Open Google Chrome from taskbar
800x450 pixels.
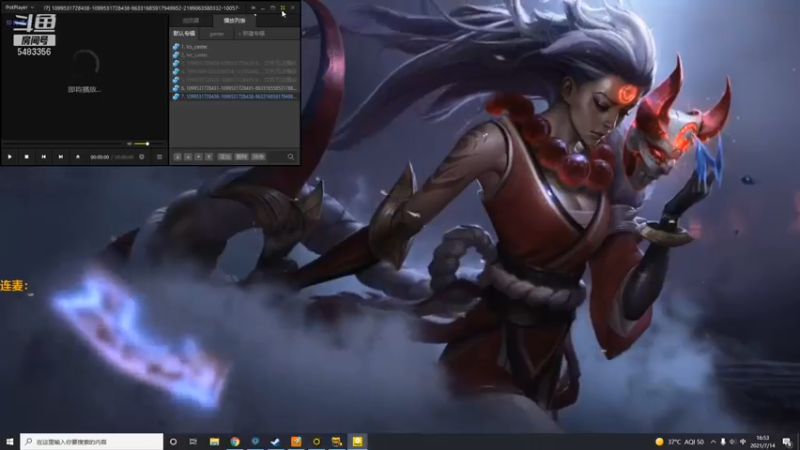point(235,442)
